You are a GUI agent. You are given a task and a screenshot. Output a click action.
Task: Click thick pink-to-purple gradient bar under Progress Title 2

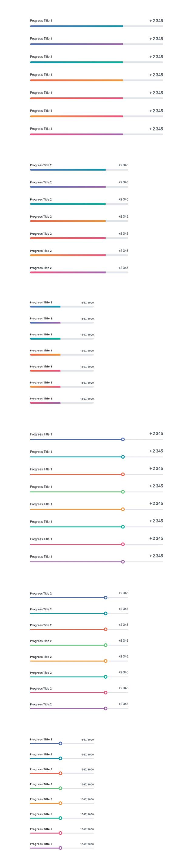tap(68, 272)
